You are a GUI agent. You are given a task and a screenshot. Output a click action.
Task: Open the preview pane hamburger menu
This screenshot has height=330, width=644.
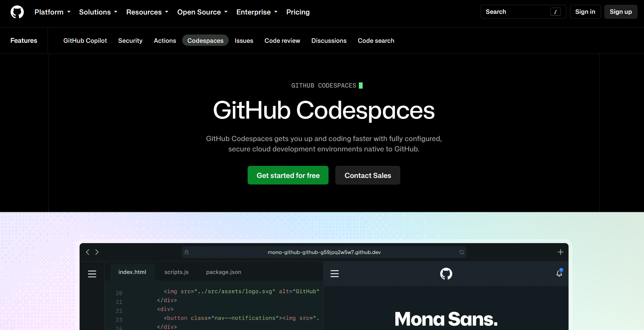[x=335, y=274]
